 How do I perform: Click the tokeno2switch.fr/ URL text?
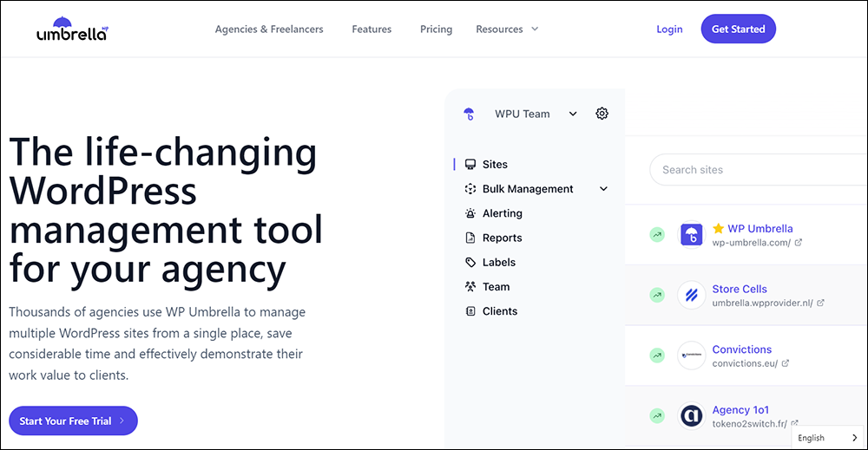(x=750, y=423)
